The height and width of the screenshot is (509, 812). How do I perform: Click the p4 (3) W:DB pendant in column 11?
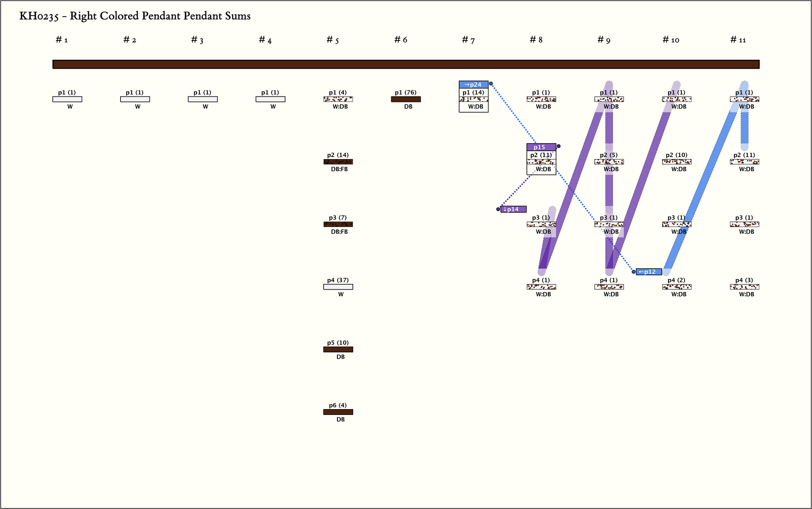click(x=744, y=287)
